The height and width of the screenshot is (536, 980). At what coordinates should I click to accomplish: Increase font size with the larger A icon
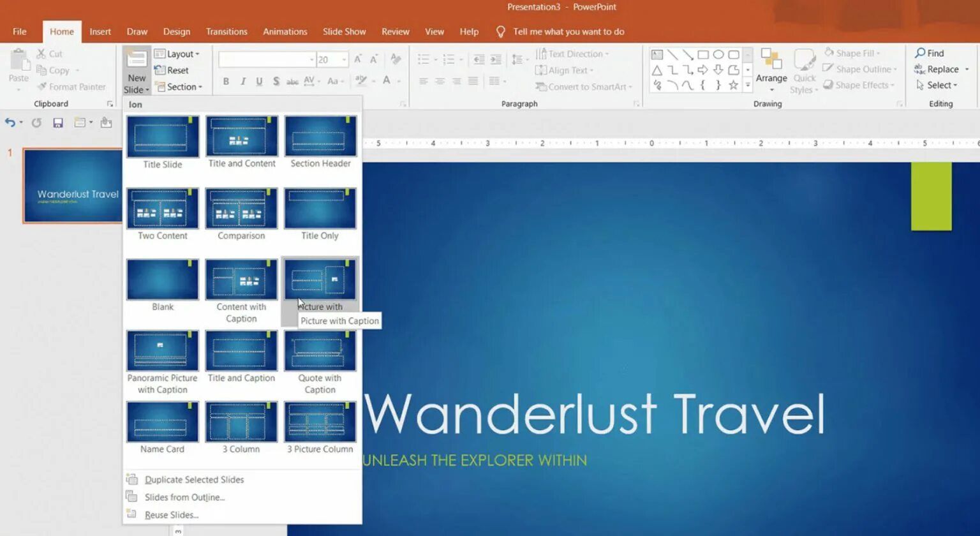pos(358,59)
